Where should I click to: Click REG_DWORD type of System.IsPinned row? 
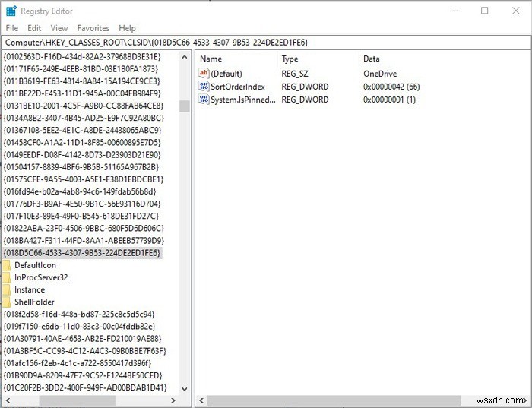click(x=305, y=100)
